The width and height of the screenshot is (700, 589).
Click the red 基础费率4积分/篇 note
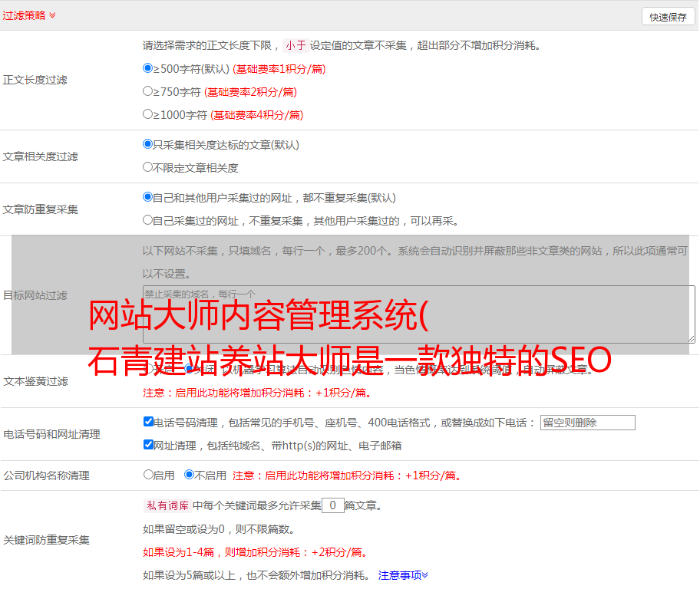[256, 115]
